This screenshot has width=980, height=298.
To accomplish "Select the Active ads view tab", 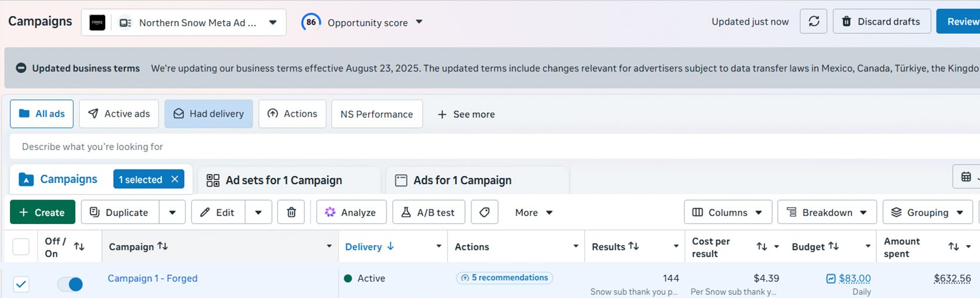I will (119, 114).
